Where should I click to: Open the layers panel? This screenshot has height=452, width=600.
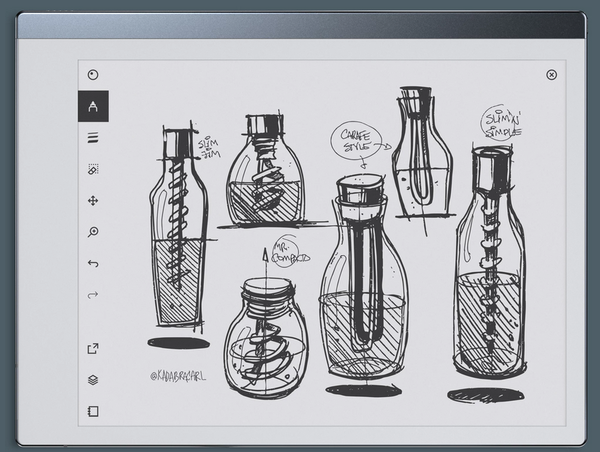[x=93, y=379]
